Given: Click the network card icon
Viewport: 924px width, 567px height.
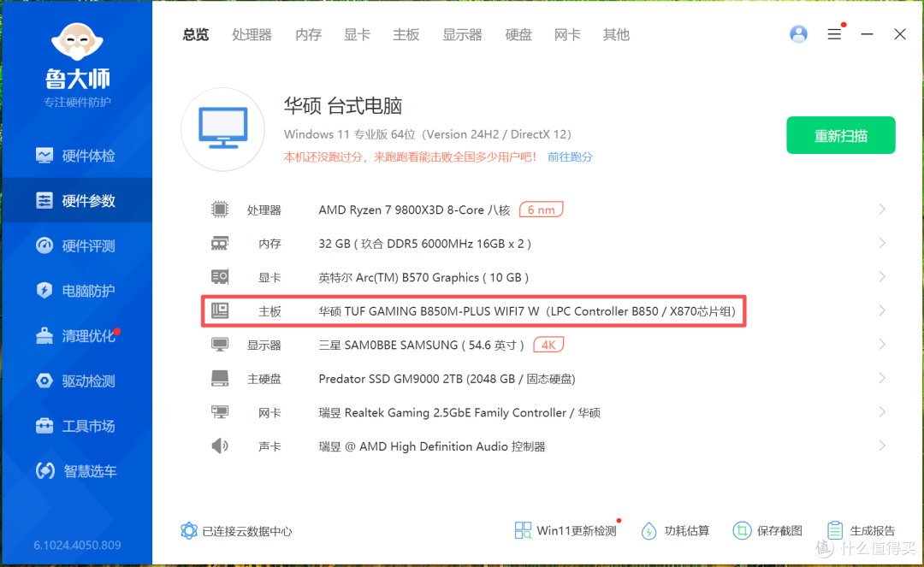Looking at the screenshot, I should 220,412.
